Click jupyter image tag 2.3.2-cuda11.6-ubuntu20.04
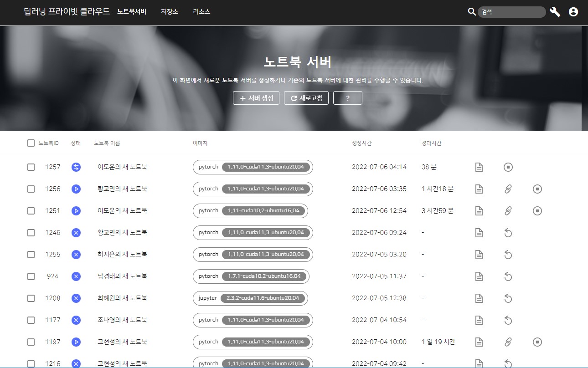Image resolution: width=588 pixels, height=368 pixels. [x=263, y=298]
